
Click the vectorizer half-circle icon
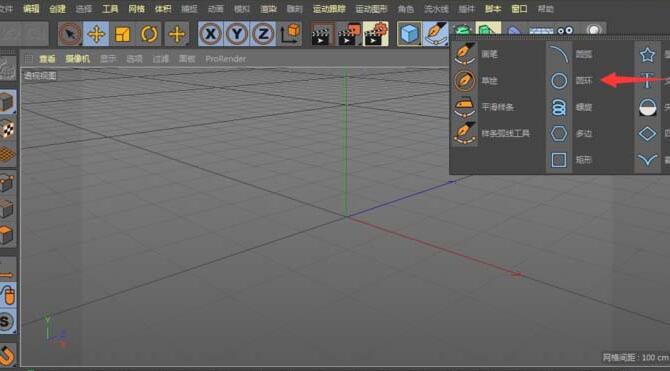pyautogui.click(x=647, y=107)
